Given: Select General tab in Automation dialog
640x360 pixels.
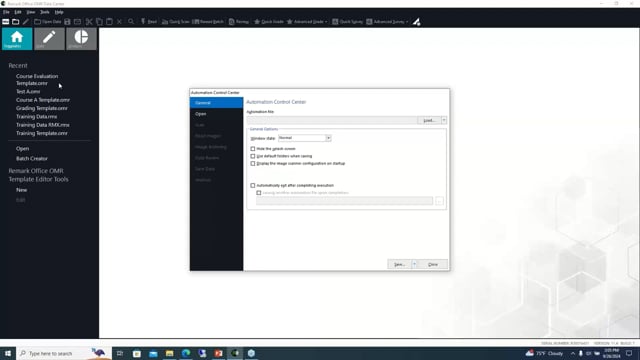Looking at the screenshot, I should pyautogui.click(x=216, y=103).
